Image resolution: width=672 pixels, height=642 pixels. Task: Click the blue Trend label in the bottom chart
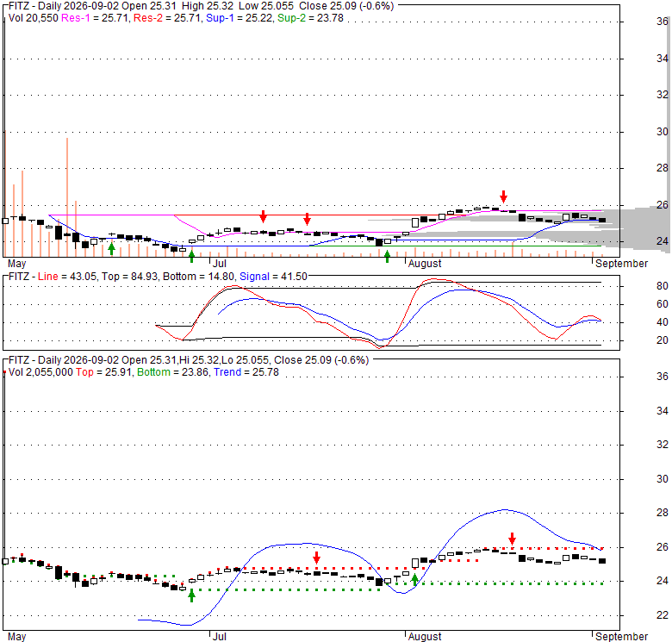tap(227, 372)
